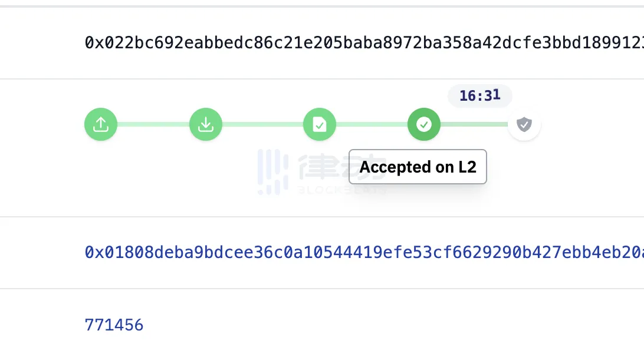Click the grey shield verification icon
The width and height of the screenshot is (644, 344).
(524, 124)
